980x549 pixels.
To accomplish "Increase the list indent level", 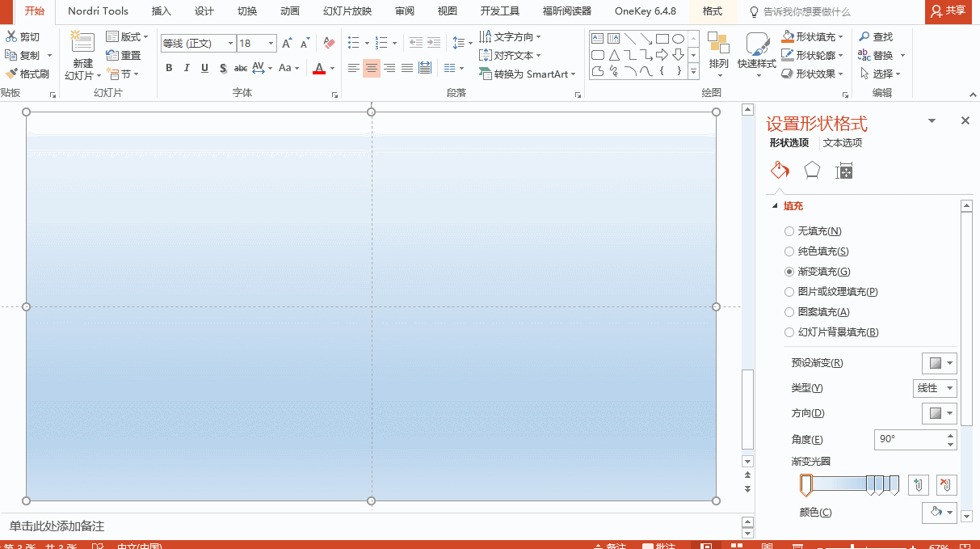I will click(434, 43).
